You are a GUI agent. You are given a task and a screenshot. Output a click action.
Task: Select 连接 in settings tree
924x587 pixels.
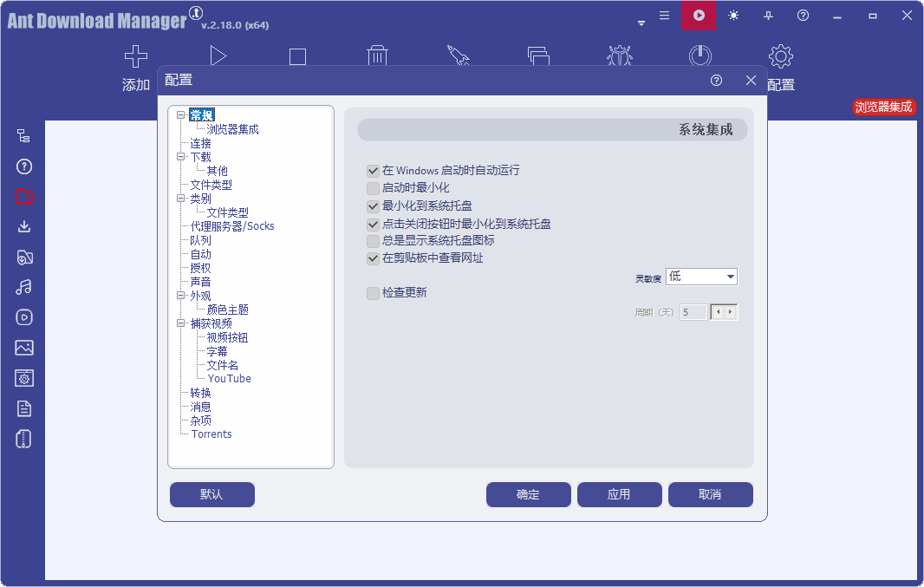200,143
